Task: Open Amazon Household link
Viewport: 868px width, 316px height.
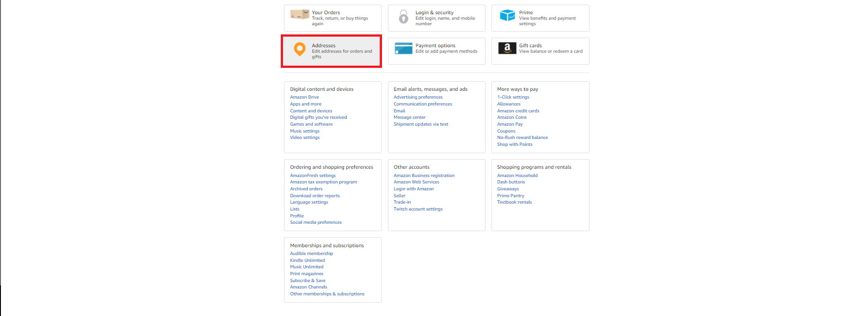Action: [518, 176]
